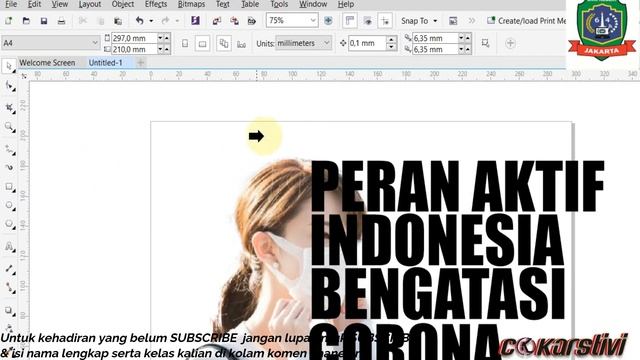Click the Copy icon in toolbar

(x=100, y=20)
